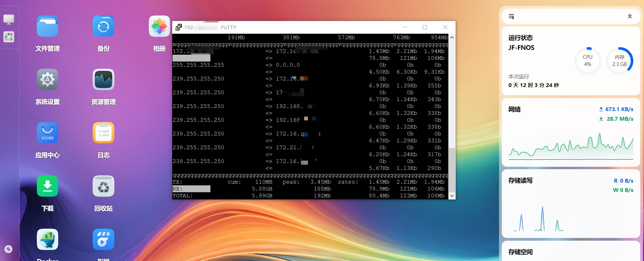Click the PuTTY scrollbar down arrow
Screen dimensions: 644x261
[x=452, y=196]
